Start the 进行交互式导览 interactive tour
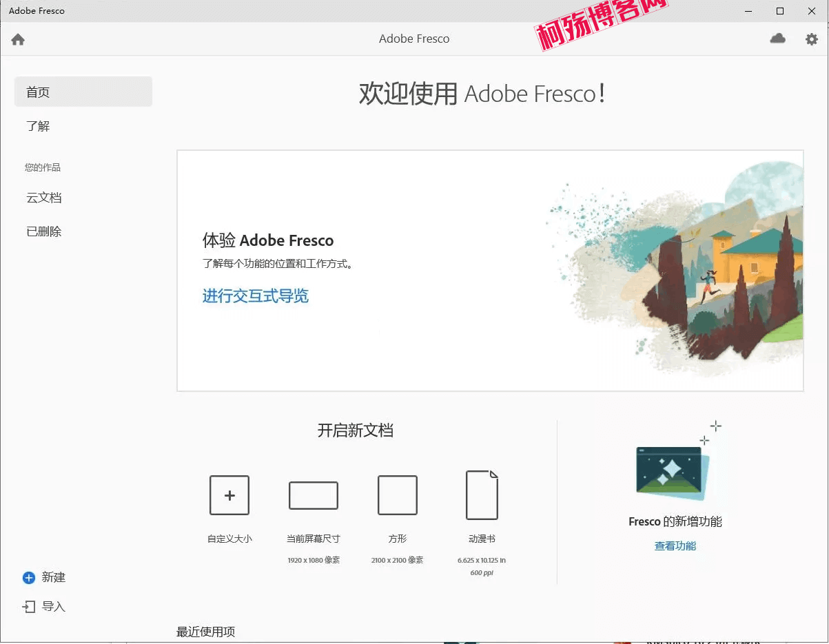This screenshot has width=829, height=644. pyautogui.click(x=256, y=296)
